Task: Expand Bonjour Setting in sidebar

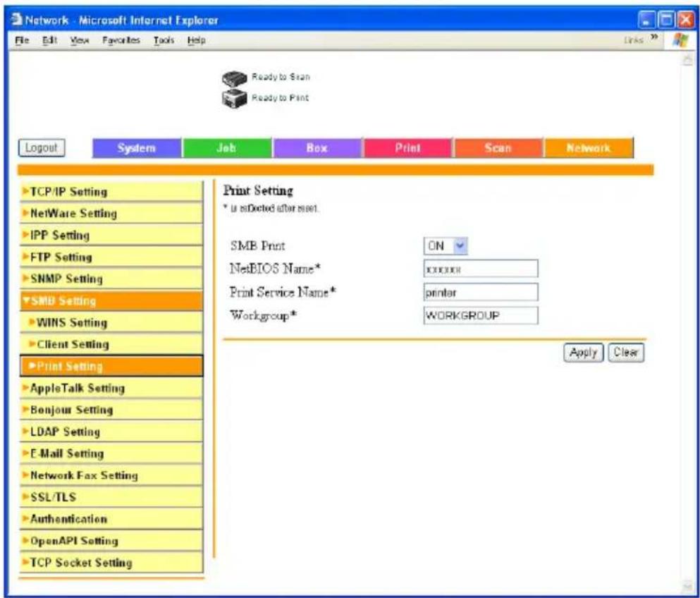Action: pyautogui.click(x=111, y=410)
